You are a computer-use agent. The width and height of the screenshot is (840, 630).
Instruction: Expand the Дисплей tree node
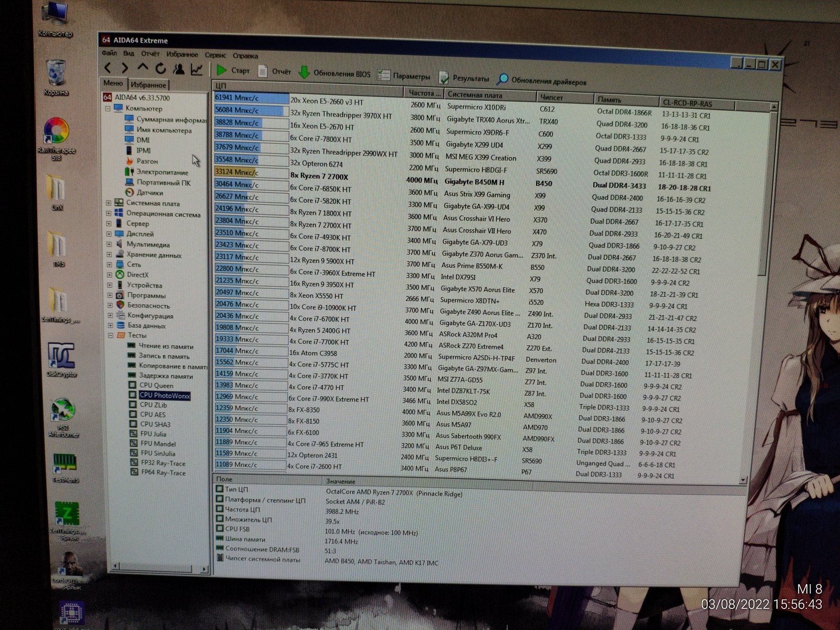click(109, 234)
